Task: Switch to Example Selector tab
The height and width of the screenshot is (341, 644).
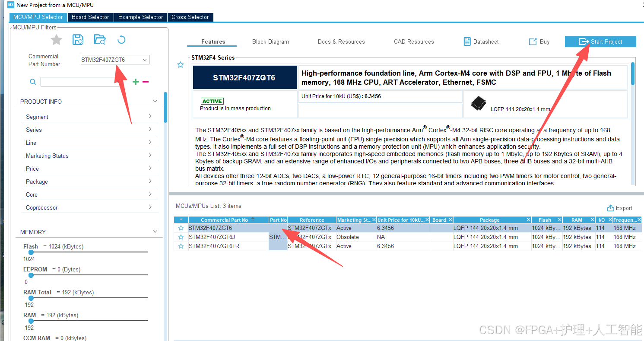Action: coord(140,17)
